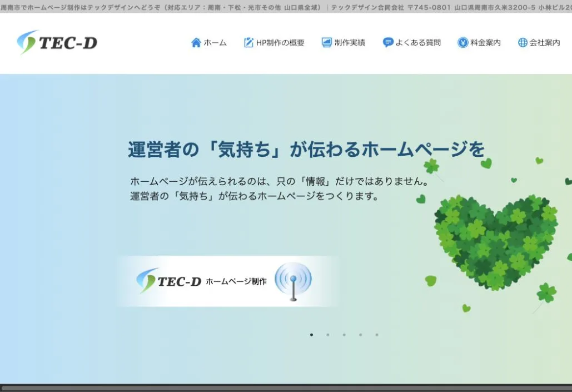Select the second slide indicator dot

[x=328, y=335]
